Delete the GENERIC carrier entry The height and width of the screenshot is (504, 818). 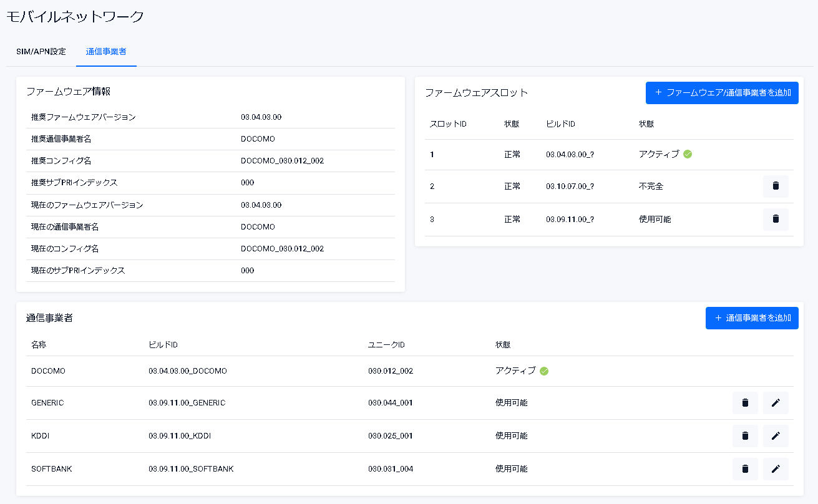click(745, 403)
